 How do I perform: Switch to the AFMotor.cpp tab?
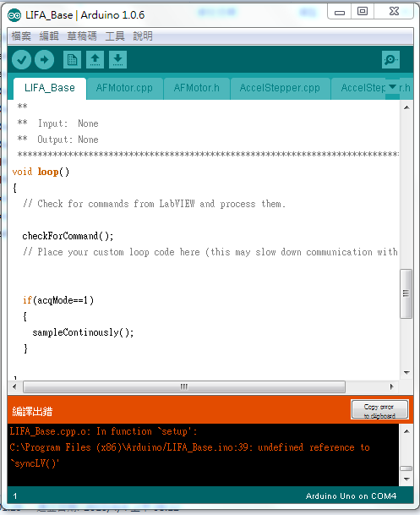(x=124, y=88)
